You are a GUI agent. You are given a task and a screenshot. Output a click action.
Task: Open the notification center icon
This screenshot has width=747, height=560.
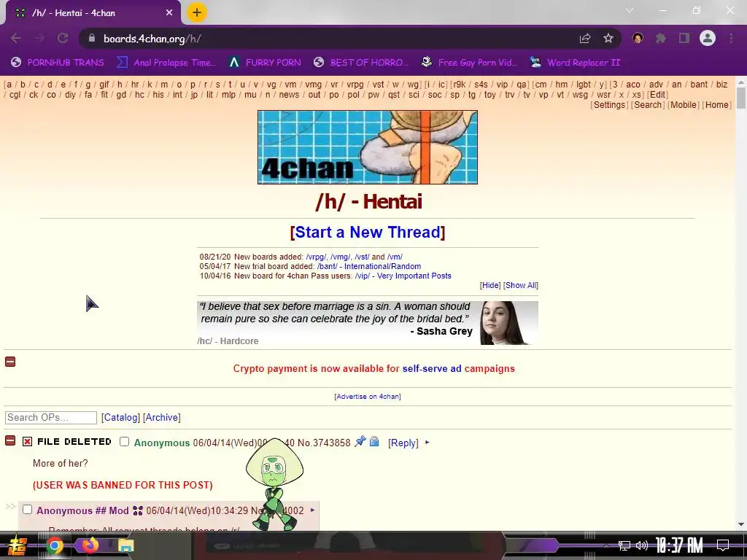pos(723,545)
